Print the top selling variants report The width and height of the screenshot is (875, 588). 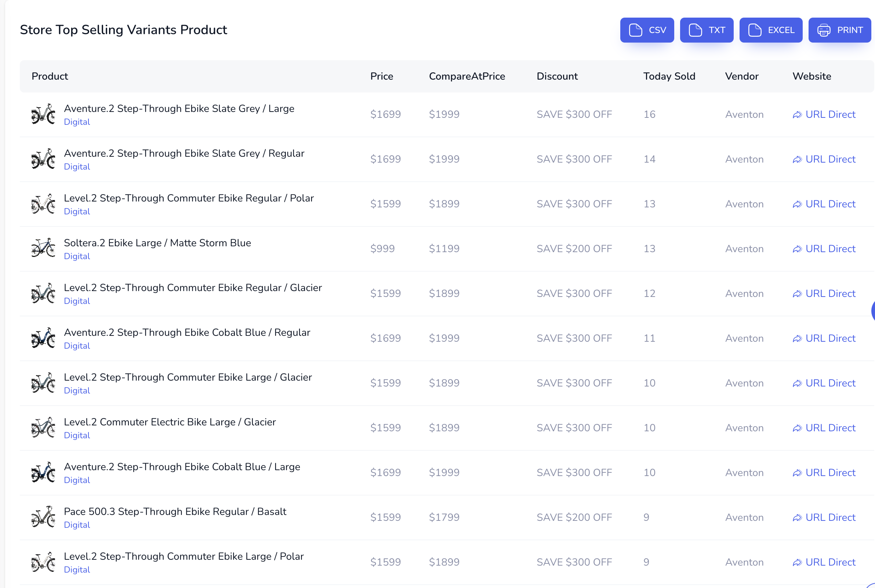(839, 30)
